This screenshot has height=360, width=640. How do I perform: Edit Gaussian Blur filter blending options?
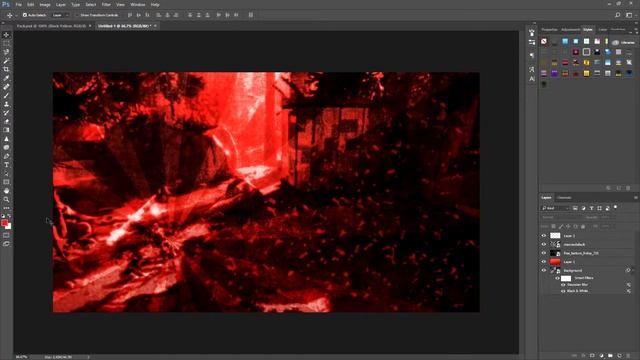click(x=629, y=284)
